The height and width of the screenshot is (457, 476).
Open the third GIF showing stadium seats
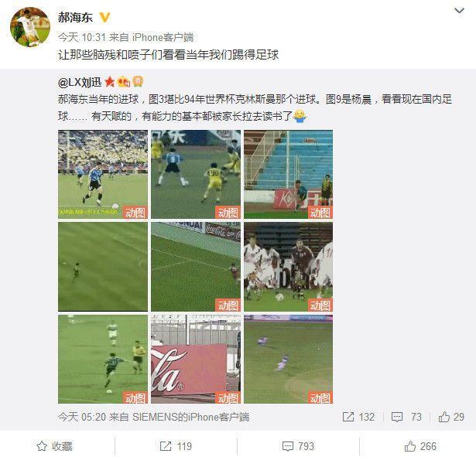coord(289,174)
